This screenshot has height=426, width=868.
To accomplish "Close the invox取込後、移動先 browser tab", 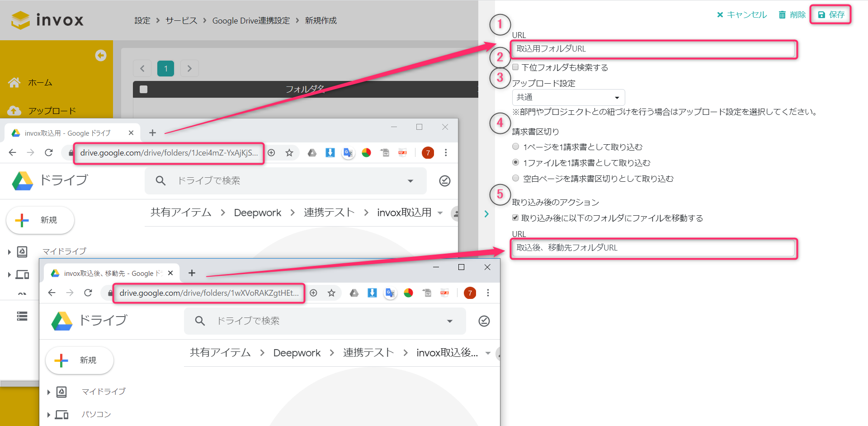I will [170, 273].
